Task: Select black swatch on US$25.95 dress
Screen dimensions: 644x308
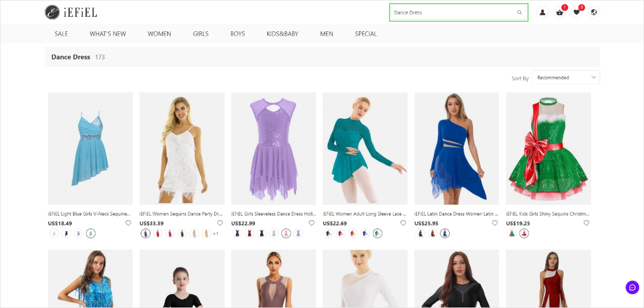Action: click(x=420, y=233)
